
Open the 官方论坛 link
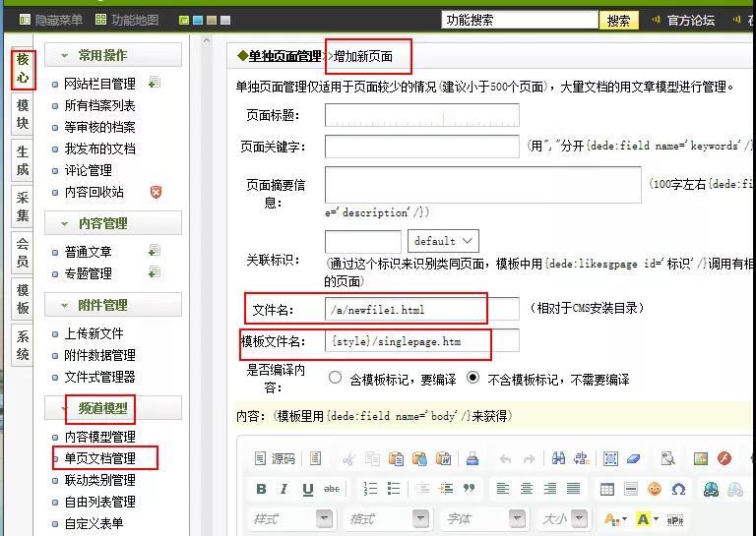point(690,21)
